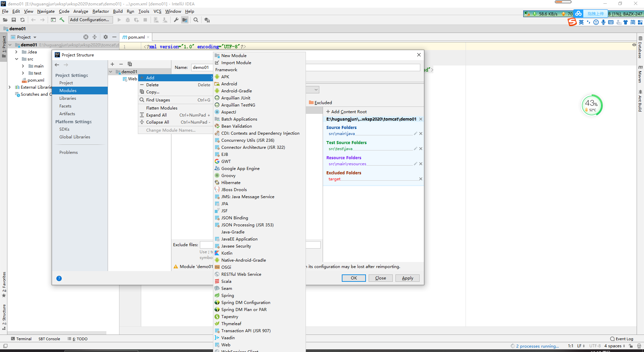Expand test folder in Project tree
Image resolution: width=644 pixels, height=352 pixels.
(23, 73)
